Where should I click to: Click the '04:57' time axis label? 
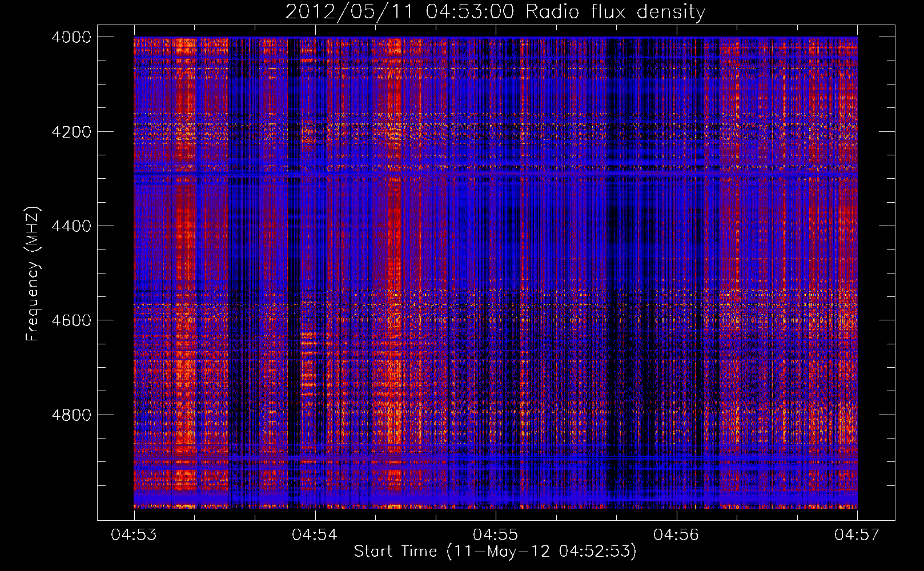857,535
